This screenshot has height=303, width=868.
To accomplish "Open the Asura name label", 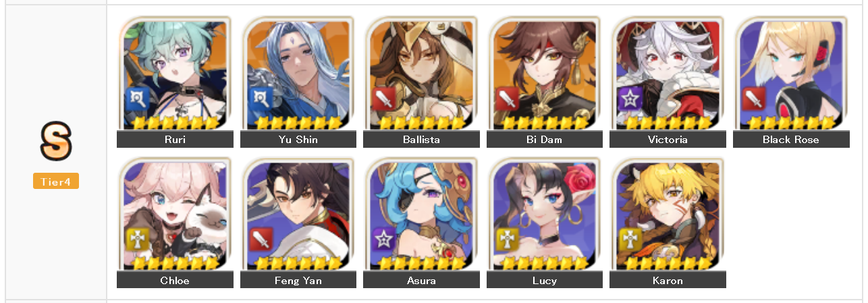I will [x=421, y=280].
